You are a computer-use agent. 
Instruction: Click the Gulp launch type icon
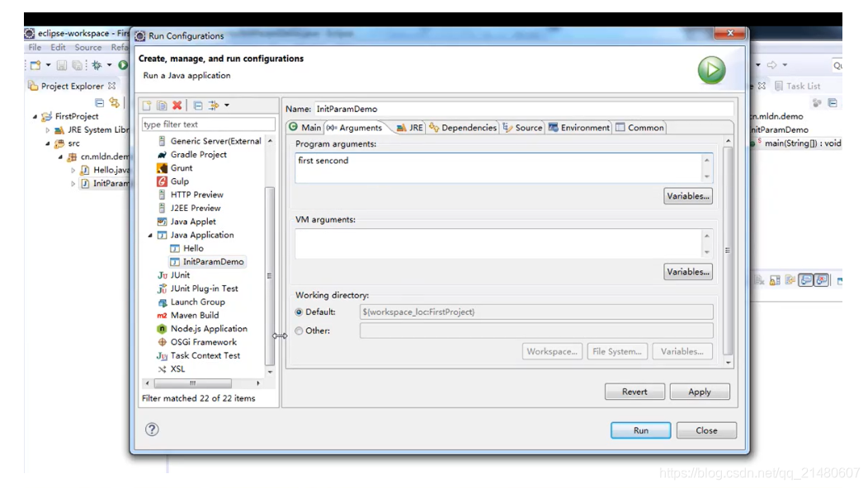(x=162, y=181)
